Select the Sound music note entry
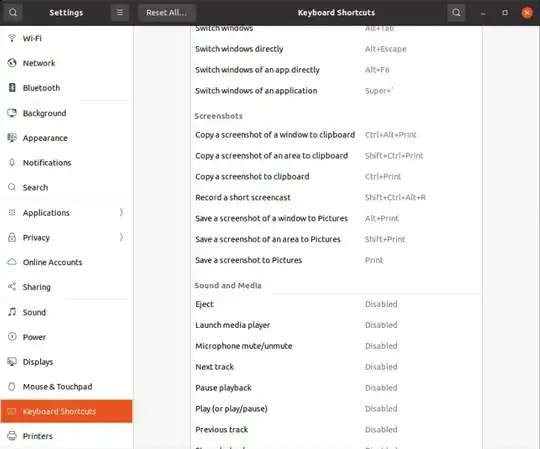 tap(66, 312)
